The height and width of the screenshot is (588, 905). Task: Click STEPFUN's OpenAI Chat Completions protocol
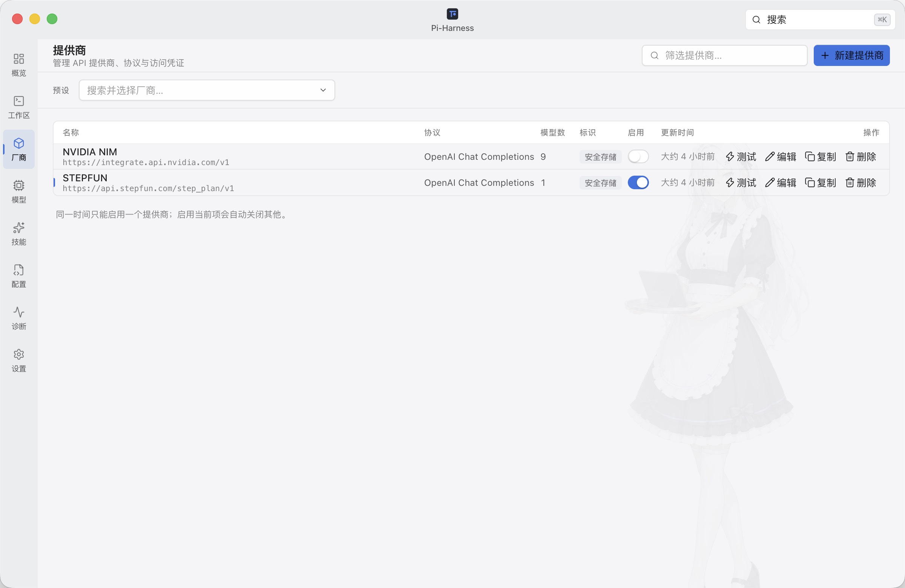coord(479,182)
